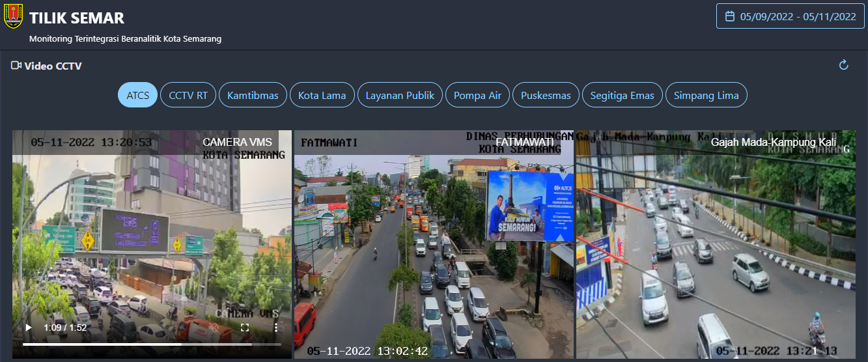Screen dimensions: 868x362
Task: Click the refresh icon in Video CCTV header
Action: click(843, 65)
